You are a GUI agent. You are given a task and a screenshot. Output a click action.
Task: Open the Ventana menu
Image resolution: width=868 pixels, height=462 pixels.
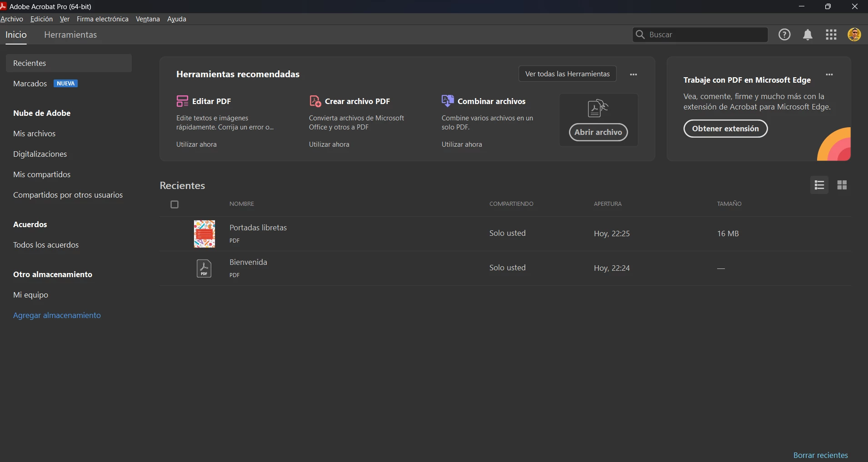click(148, 19)
